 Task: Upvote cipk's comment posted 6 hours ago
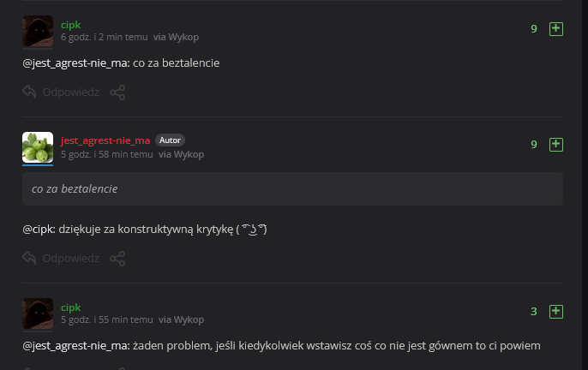coord(555,29)
